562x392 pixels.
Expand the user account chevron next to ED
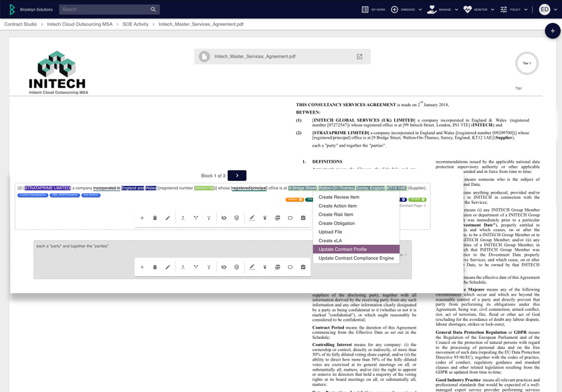coord(555,10)
